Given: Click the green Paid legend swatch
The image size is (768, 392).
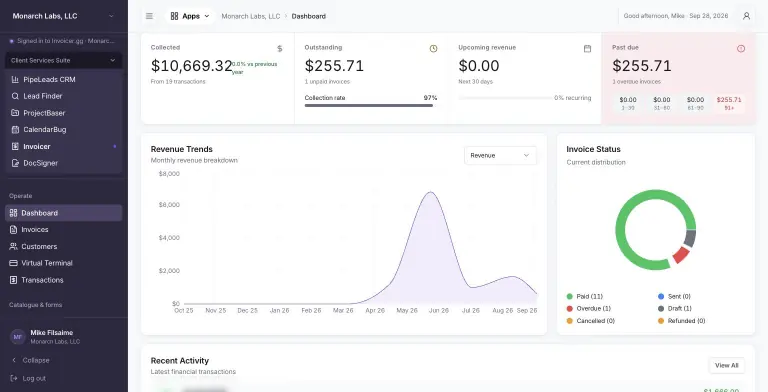Looking at the screenshot, I should pos(570,296).
